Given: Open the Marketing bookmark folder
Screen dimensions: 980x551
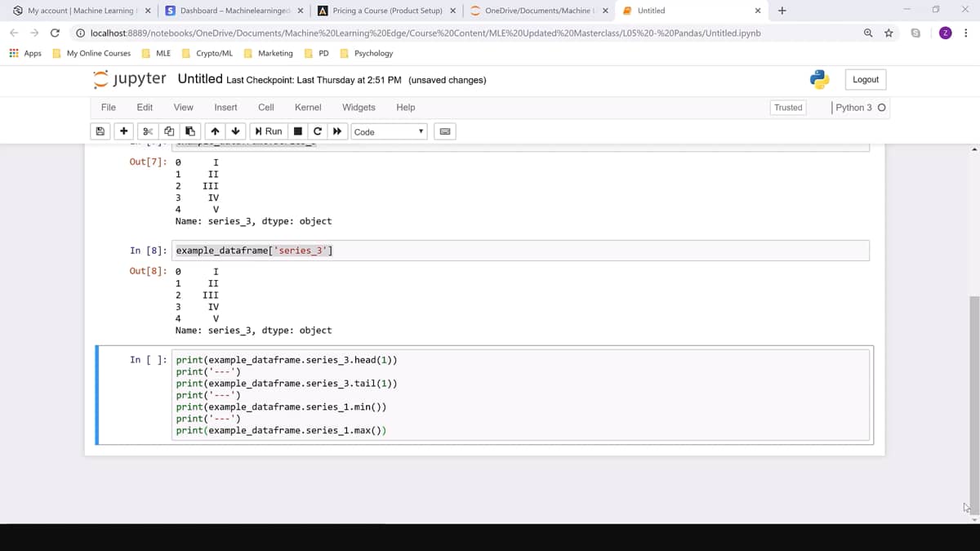Looking at the screenshot, I should click(269, 53).
